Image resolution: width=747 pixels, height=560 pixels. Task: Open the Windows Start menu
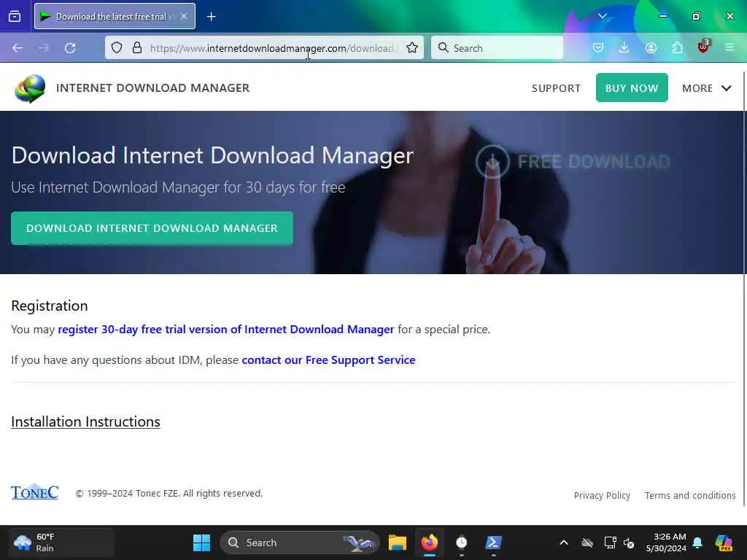[x=201, y=542]
